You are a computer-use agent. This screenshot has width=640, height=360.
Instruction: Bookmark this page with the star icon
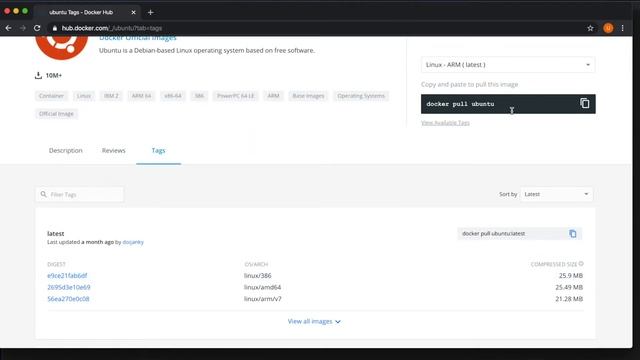(x=590, y=28)
